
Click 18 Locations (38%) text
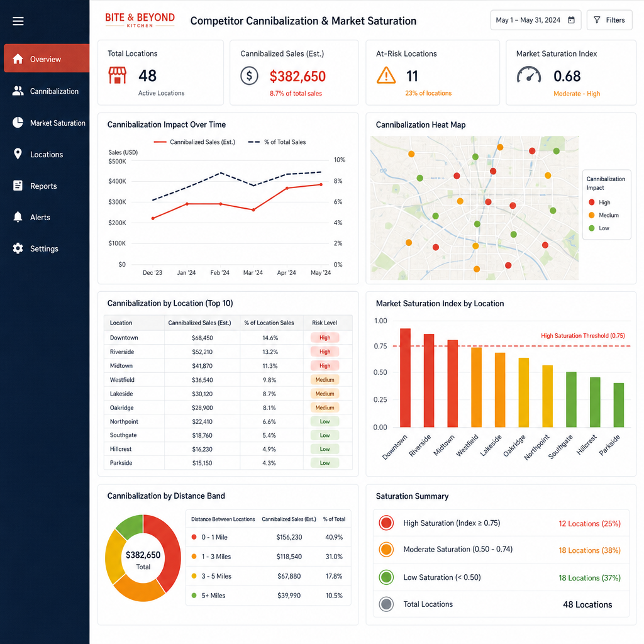[589, 550]
